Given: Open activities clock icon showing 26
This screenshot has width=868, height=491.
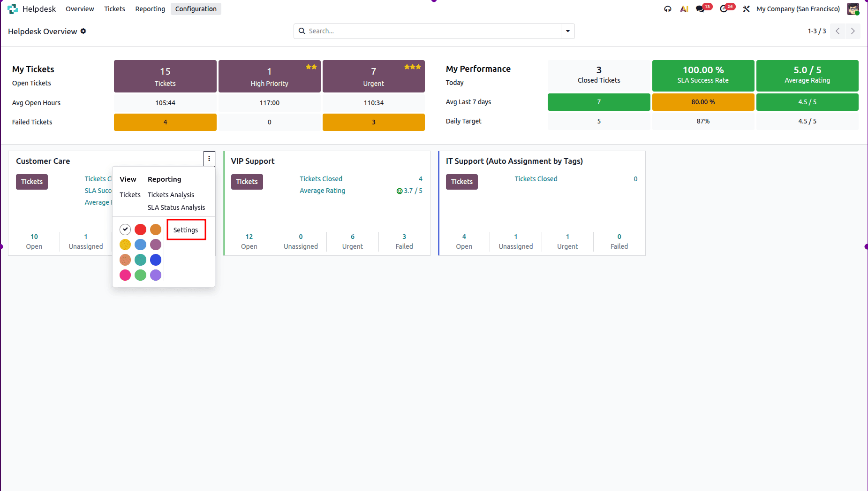Looking at the screenshot, I should (x=724, y=9).
